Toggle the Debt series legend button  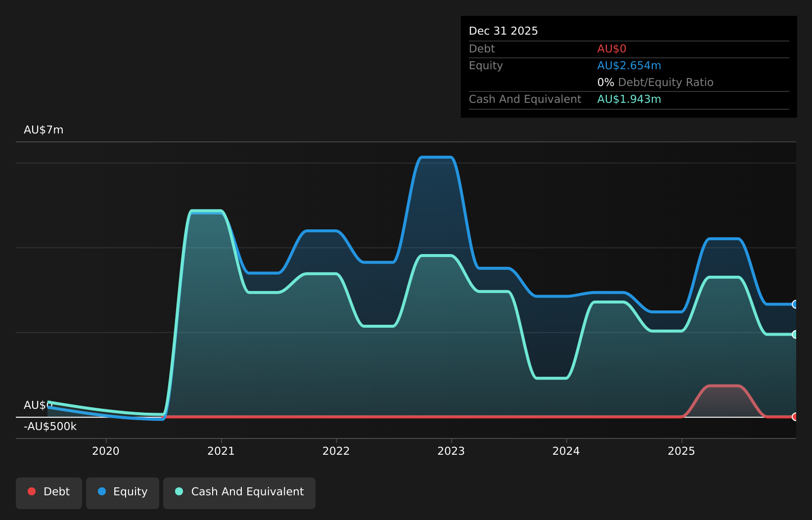49,493
